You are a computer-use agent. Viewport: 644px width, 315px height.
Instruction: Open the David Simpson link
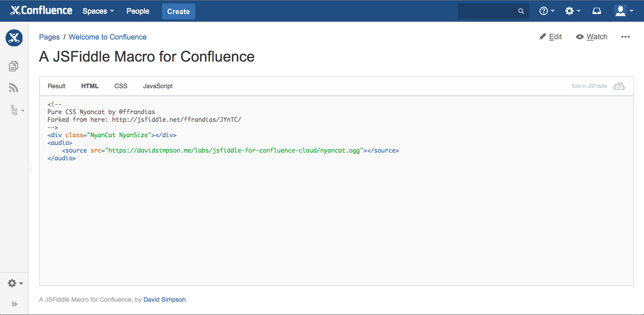[164, 300]
